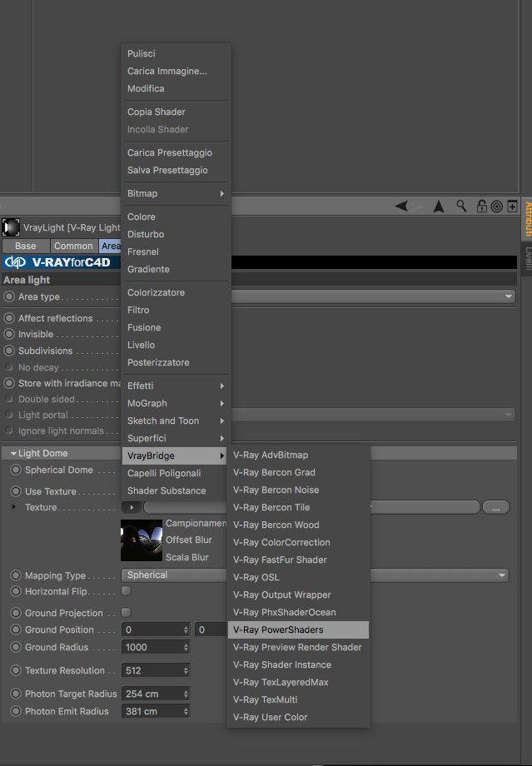This screenshot has height=766, width=532.
Task: Adjust the Texture Resolution stepper arrows
Action: coord(186,671)
